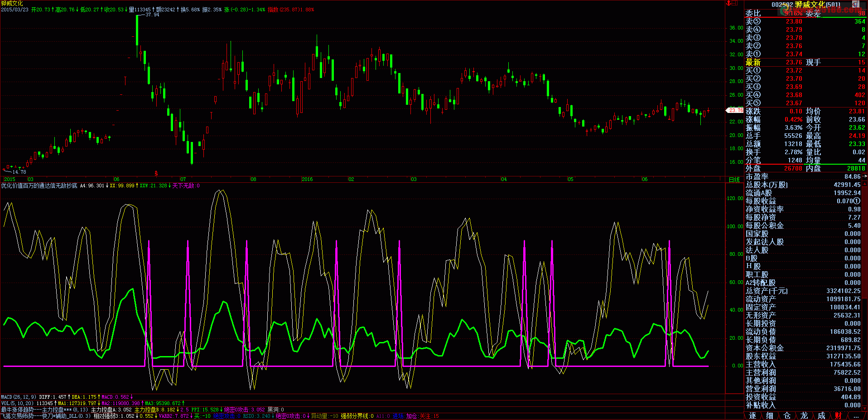Click the 买④ order row
868x420 pixels.
point(805,95)
